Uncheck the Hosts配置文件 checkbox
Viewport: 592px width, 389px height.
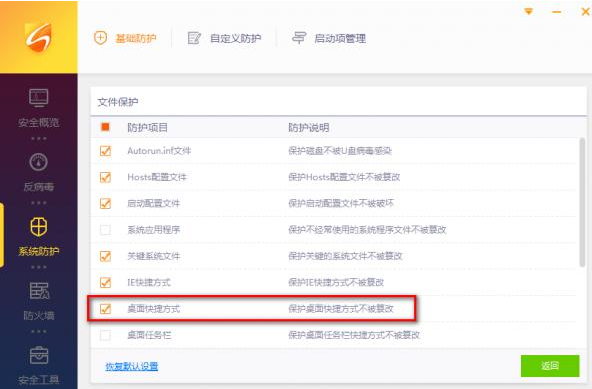point(105,177)
